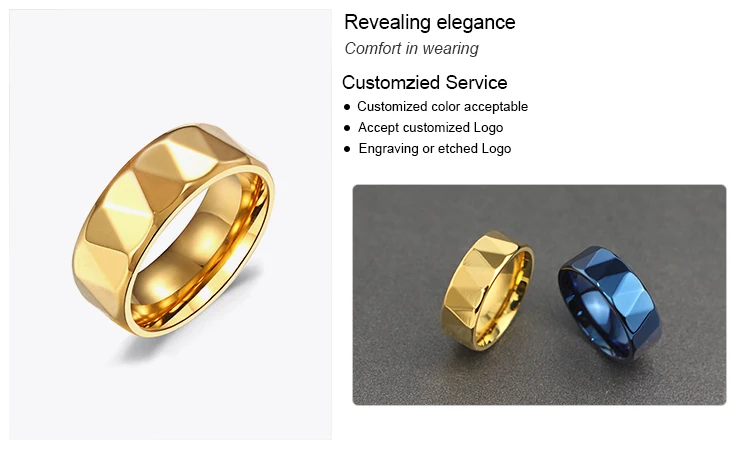Select the 'Revealing elegance' heading
Screen dimensions: 750x457
[430, 22]
